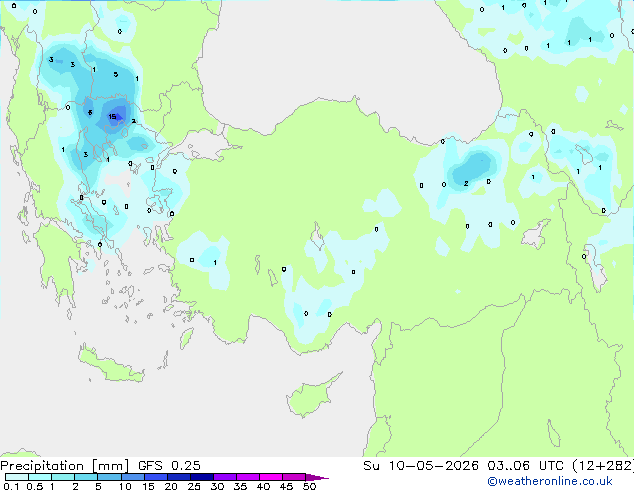This screenshot has width=634, height=490.
Task: Click the 25 to 30 mm legend swatch
Action: pos(201,477)
